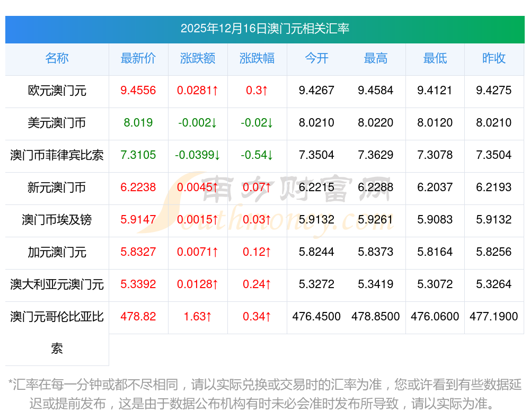530x420 pixels.
Task: Click latest price 5.3392
Action: click(138, 284)
